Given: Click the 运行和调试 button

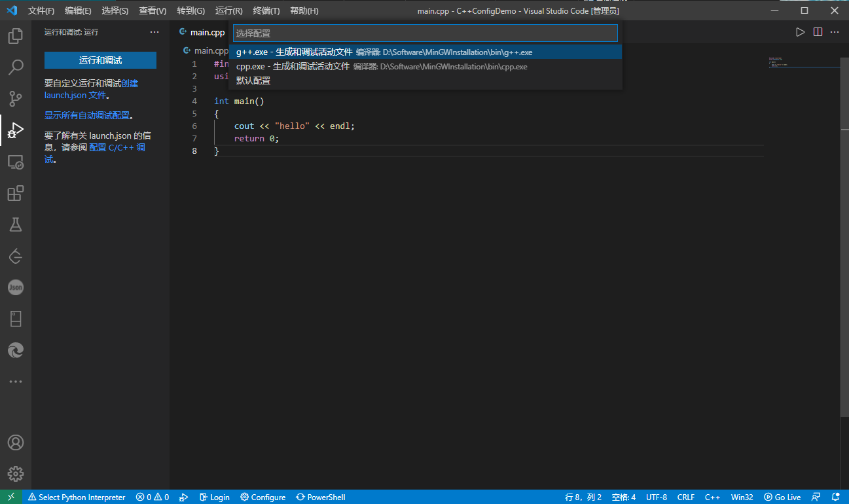Looking at the screenshot, I should (x=100, y=60).
